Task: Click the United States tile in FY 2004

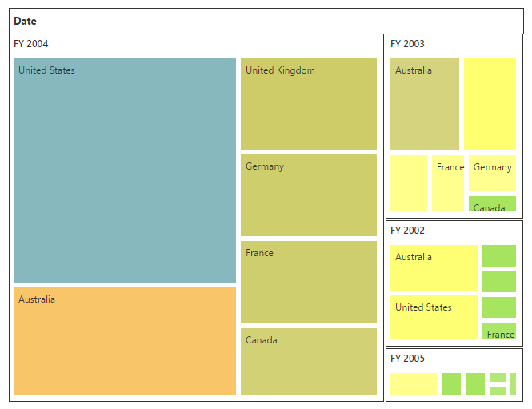Action: (125, 170)
